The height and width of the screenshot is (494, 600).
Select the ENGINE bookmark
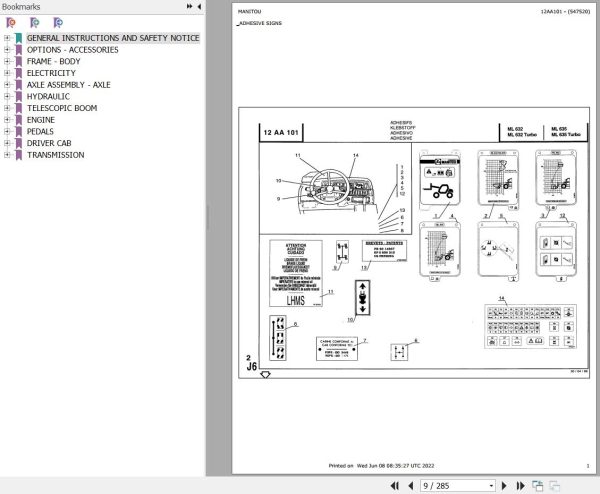click(x=41, y=120)
